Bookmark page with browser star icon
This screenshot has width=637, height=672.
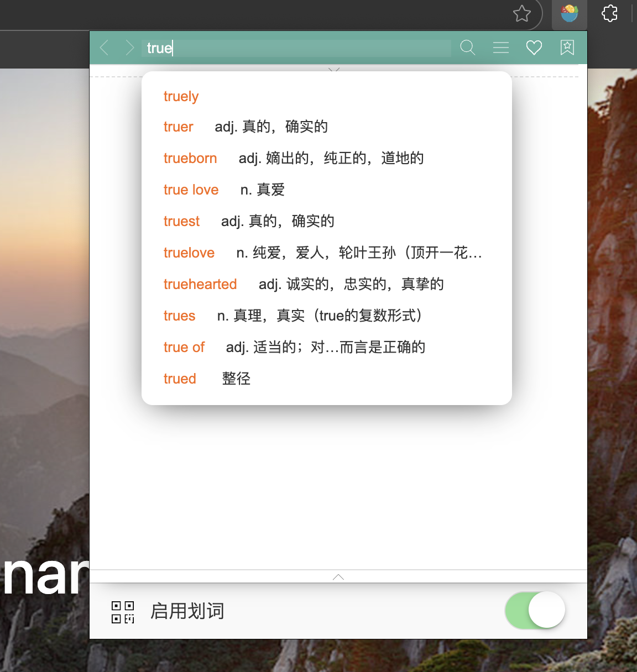tap(521, 14)
